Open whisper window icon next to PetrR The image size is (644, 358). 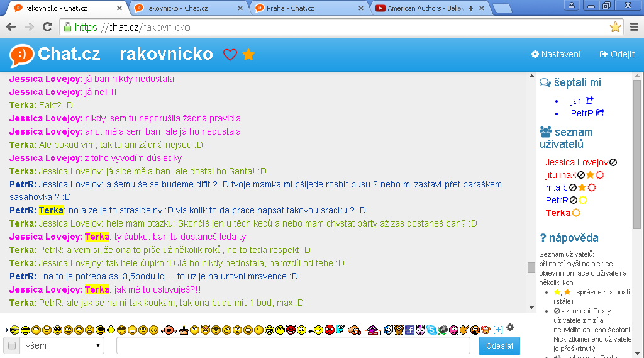600,113
